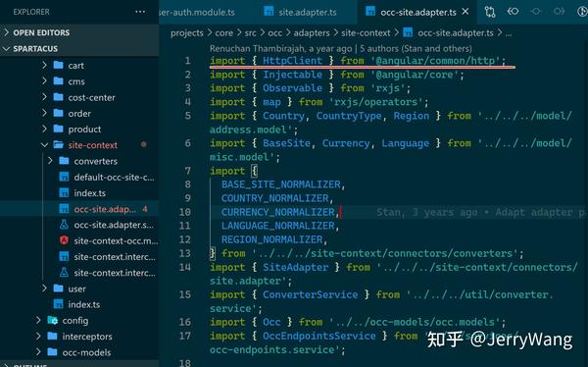Screen dimensions: 588x367
Task: Click the occ-models folder icon
Action: [x=53, y=352]
